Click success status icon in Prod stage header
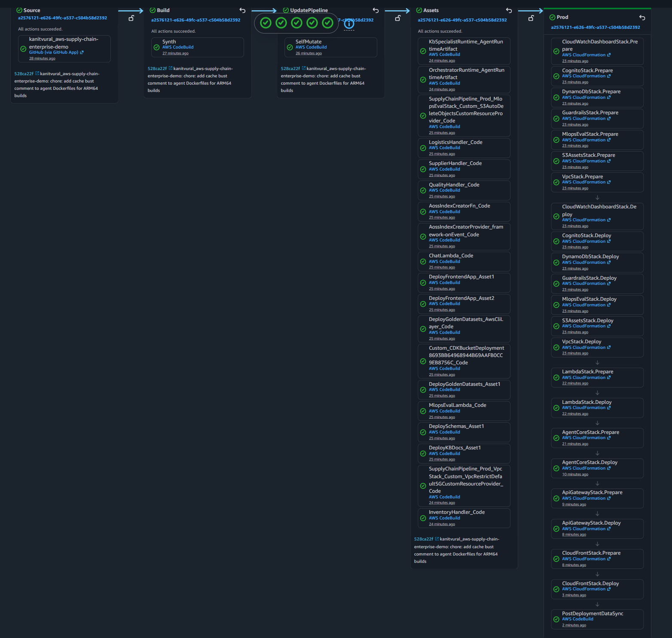Screen dimensions: 672x638 [x=552, y=17]
